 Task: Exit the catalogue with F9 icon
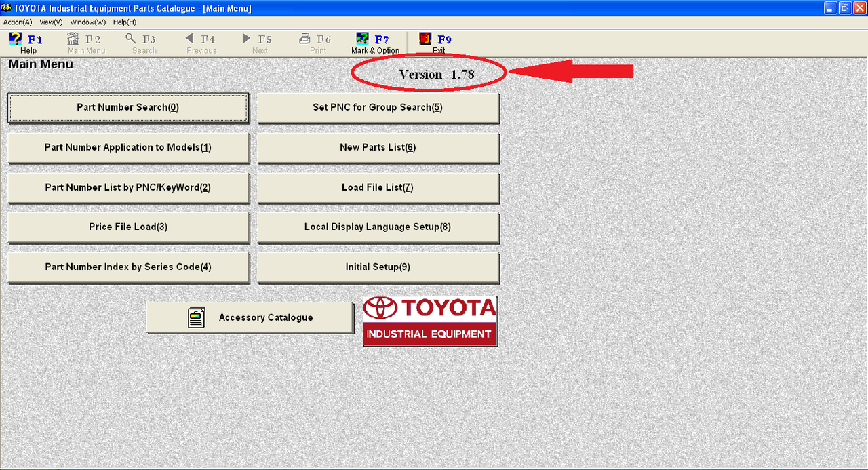[425, 39]
